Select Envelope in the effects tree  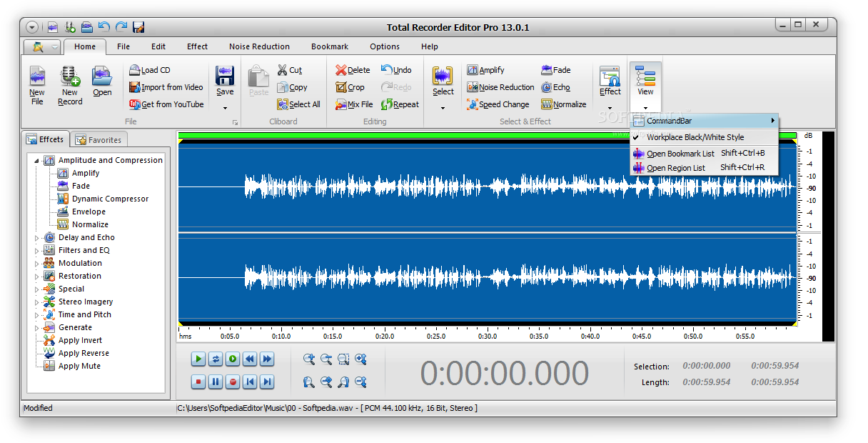click(89, 212)
